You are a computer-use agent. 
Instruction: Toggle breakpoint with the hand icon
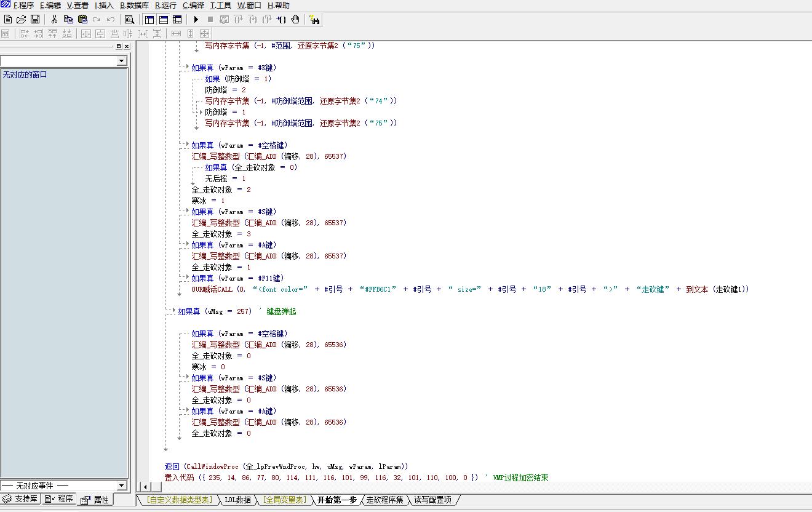(295, 20)
